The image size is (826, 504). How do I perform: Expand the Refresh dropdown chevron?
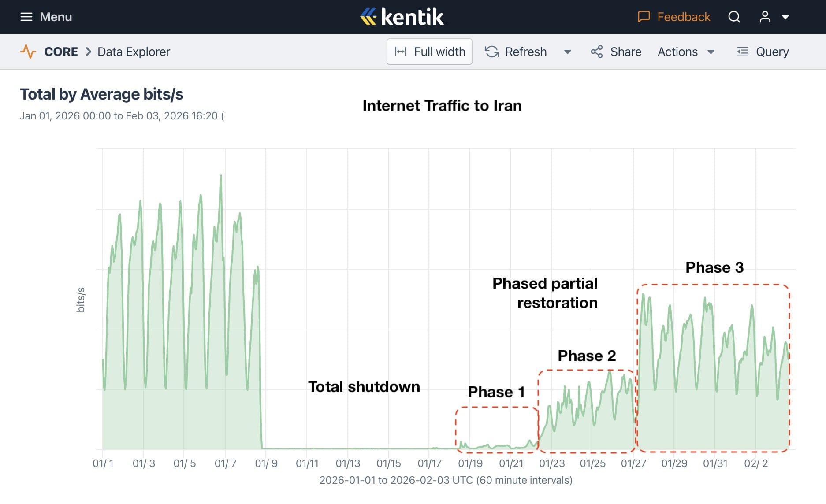(x=568, y=52)
